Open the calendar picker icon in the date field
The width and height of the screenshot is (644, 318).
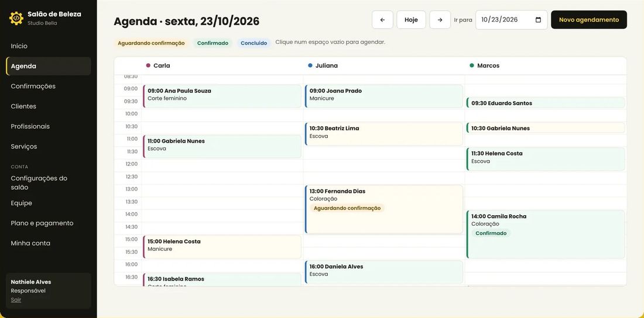(x=539, y=20)
